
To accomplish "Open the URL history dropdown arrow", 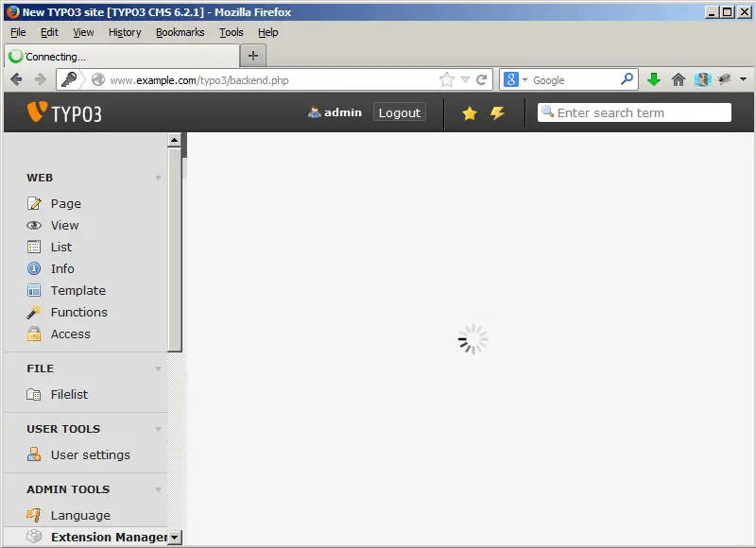I will 465,79.
